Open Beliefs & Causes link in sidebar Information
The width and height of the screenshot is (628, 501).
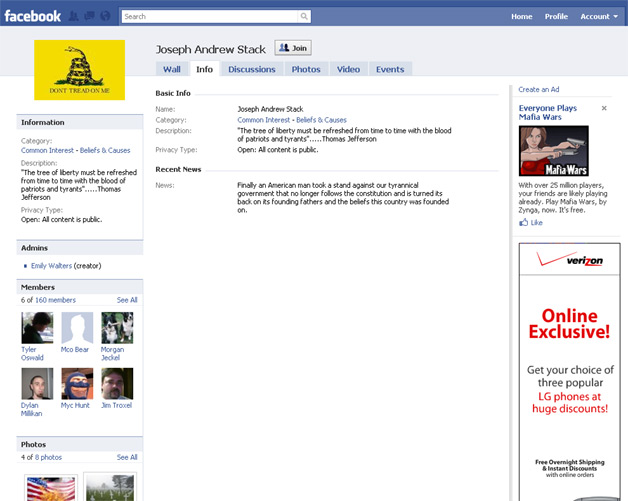point(105,150)
